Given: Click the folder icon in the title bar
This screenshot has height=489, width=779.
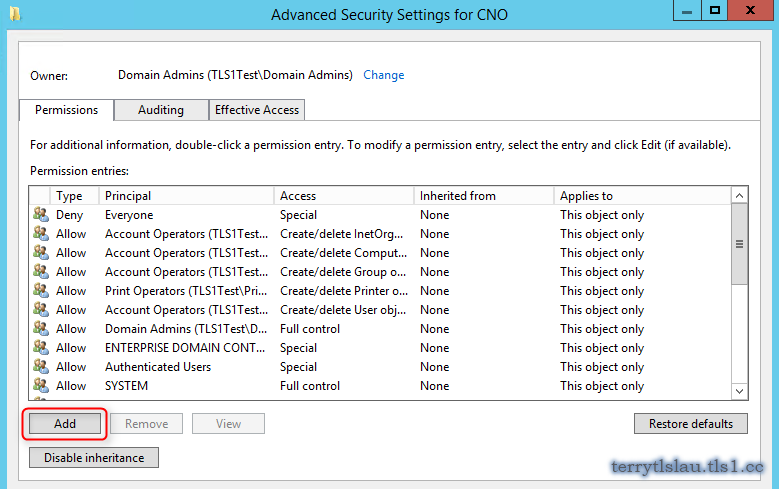Looking at the screenshot, I should [13, 14].
